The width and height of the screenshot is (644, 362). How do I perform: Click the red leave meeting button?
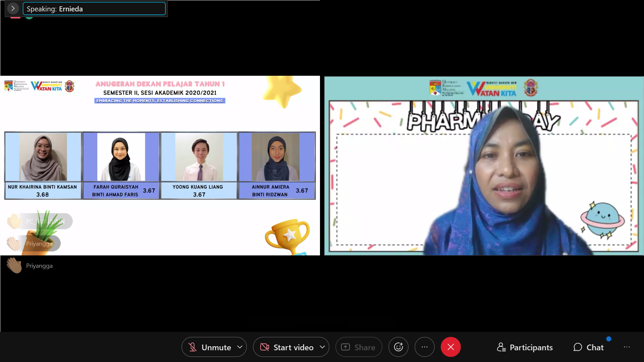(x=450, y=347)
